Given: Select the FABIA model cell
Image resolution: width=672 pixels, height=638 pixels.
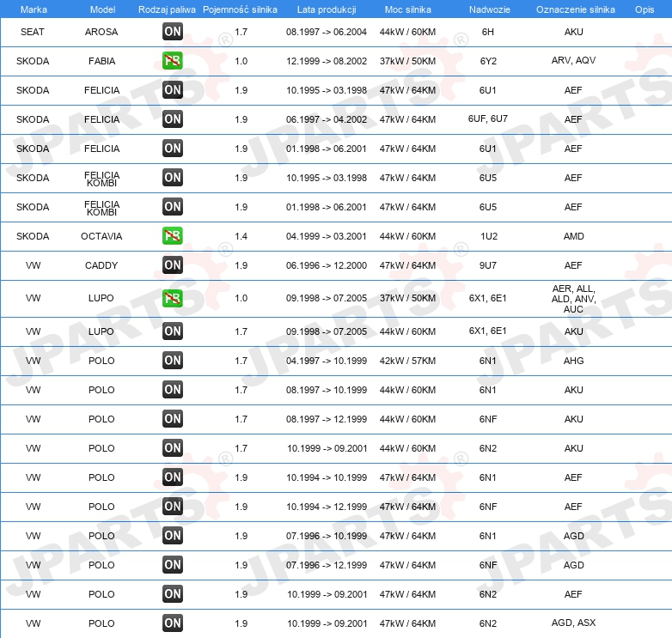Looking at the screenshot, I should 102,61.
